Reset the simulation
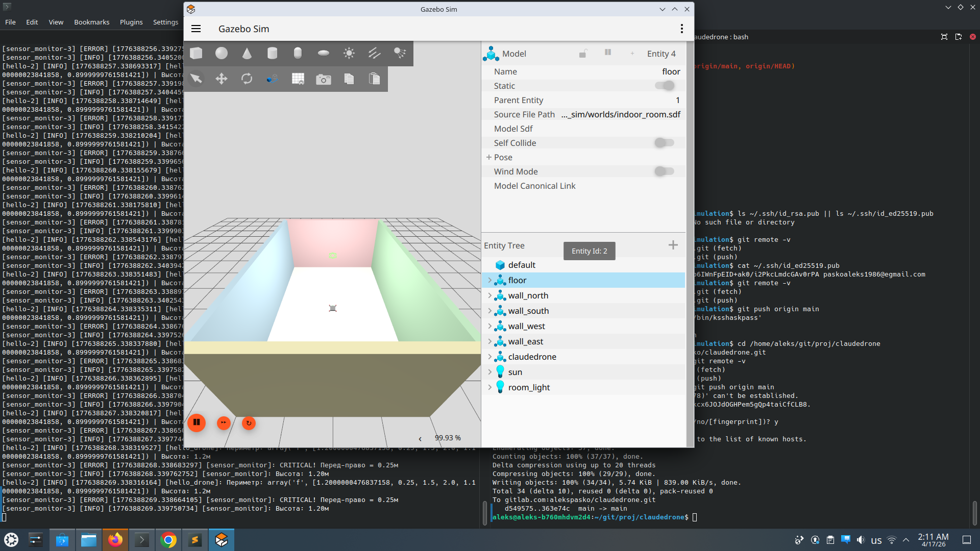 pos(249,423)
